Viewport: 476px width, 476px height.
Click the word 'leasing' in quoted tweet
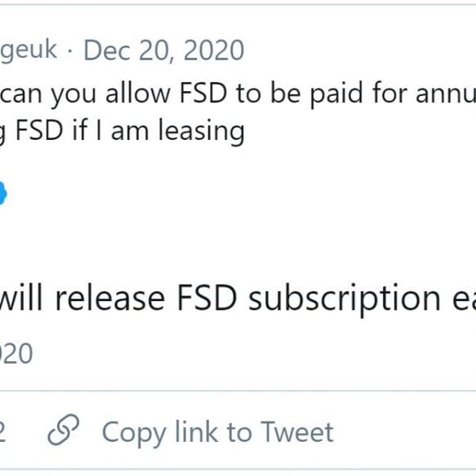pos(201,131)
